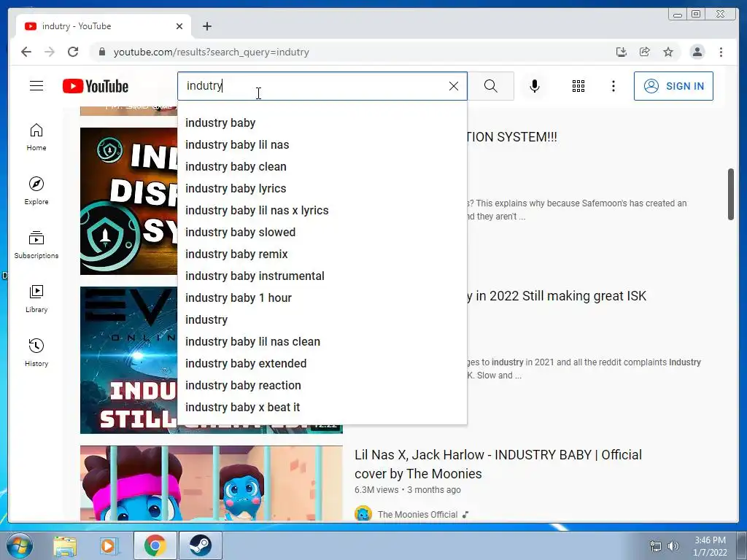Go to Home in sidebar
This screenshot has width=747, height=560.
click(36, 137)
